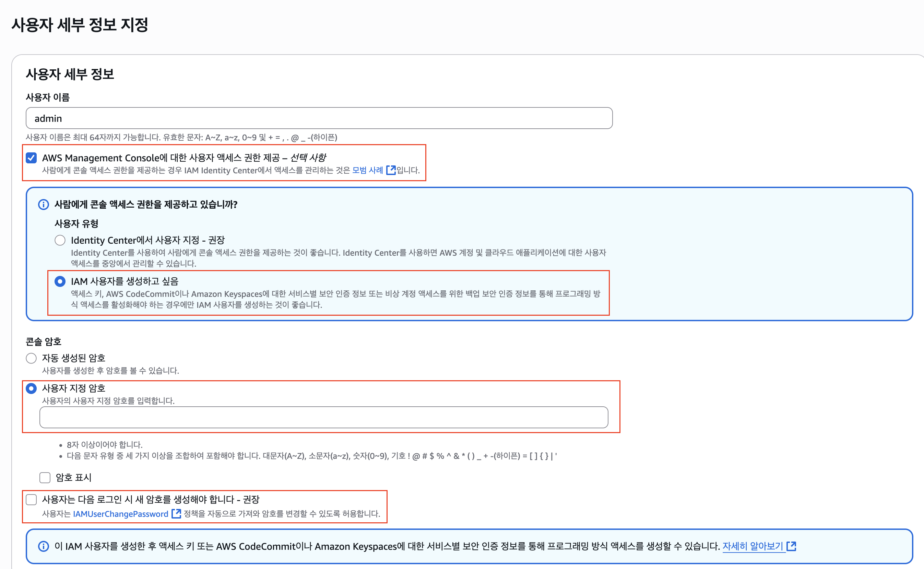Click external-link icon beside 모범 사례
Viewport: 924px width, 569px height.
391,170
